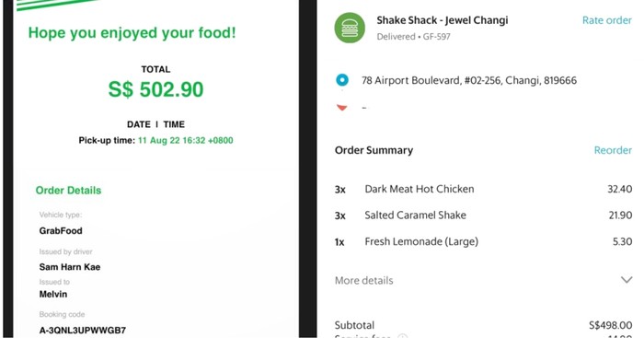The height and width of the screenshot is (338, 644).
Task: Click the S$ 502.90 total amount
Action: pos(155,89)
